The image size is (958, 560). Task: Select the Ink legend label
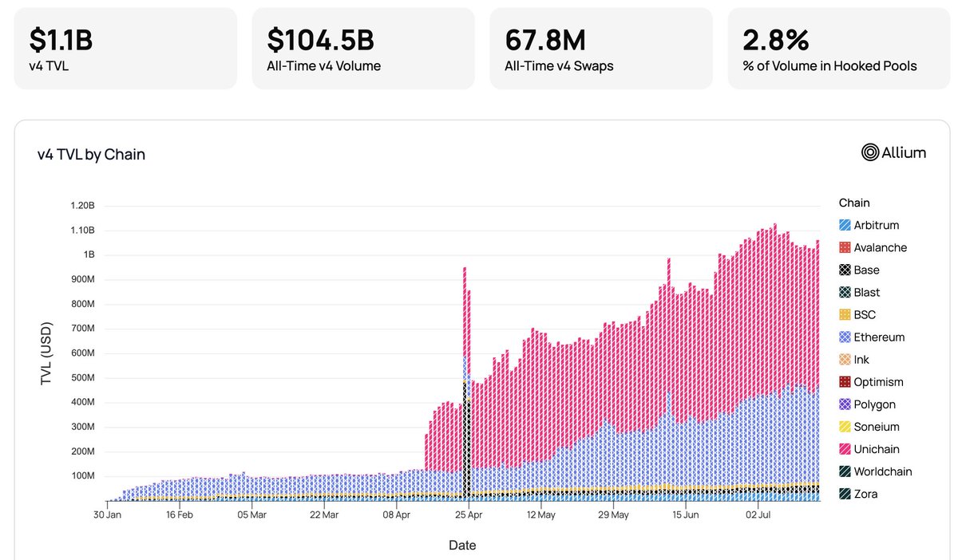tap(861, 360)
